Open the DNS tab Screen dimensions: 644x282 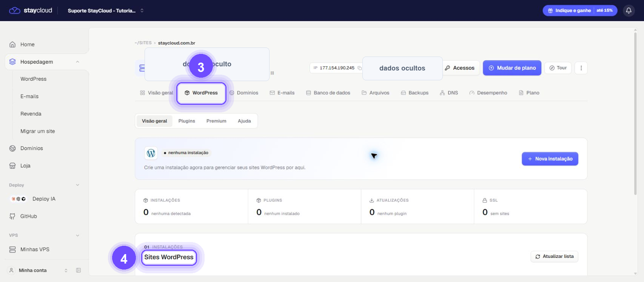(449, 93)
